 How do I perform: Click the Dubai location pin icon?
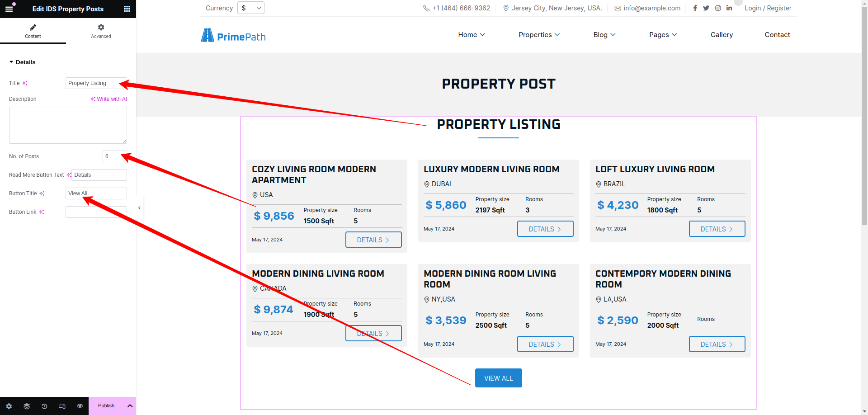426,184
